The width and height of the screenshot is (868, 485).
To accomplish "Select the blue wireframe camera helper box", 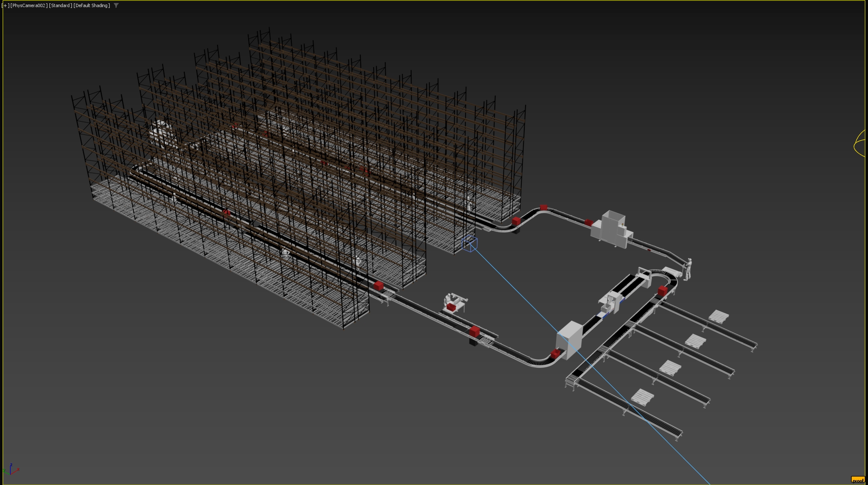I will coord(469,243).
